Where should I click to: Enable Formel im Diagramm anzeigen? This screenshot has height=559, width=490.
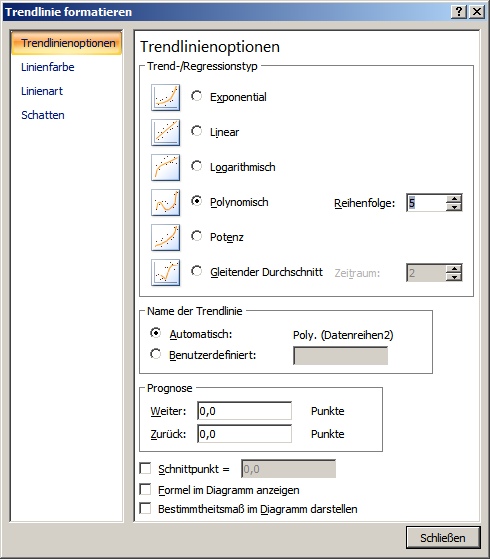(x=145, y=489)
